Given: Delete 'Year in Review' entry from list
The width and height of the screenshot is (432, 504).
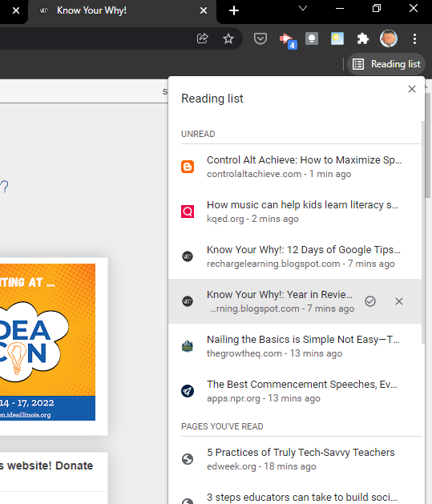Looking at the screenshot, I should 399,301.
